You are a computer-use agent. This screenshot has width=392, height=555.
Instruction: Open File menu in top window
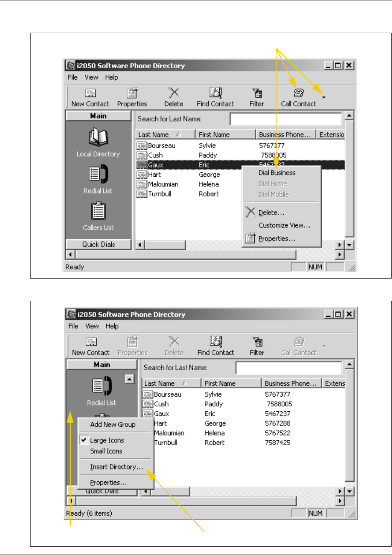pyautogui.click(x=73, y=77)
